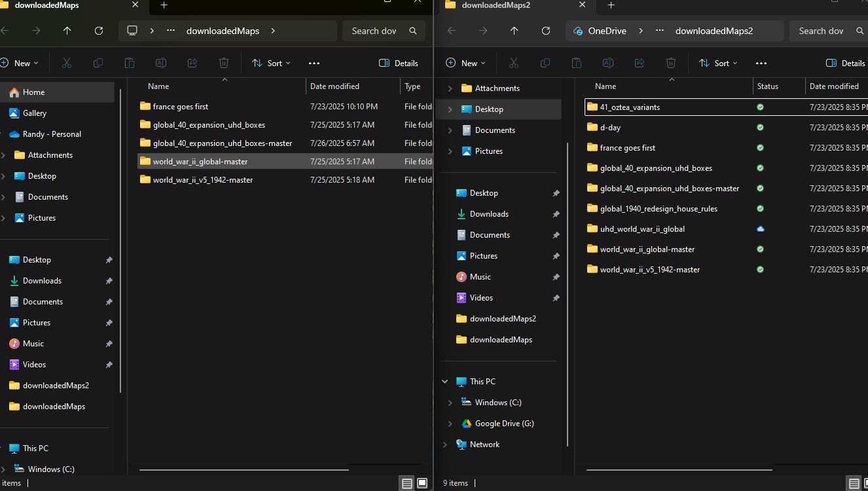The image size is (868, 491).
Task: Click downloadedMaps breadcrumb in left address bar
Action: (x=223, y=31)
